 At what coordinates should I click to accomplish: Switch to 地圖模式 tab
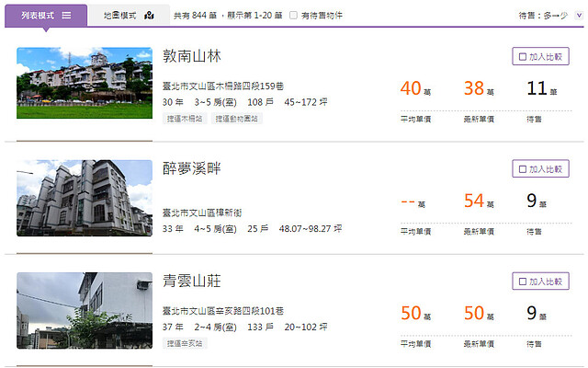pos(129,16)
